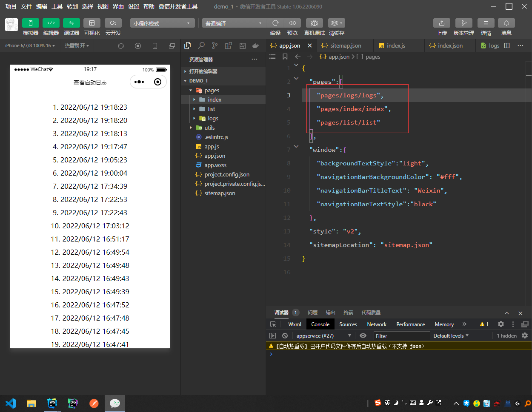Open the 设置 menu
This screenshot has height=412, width=532.
click(x=134, y=6)
